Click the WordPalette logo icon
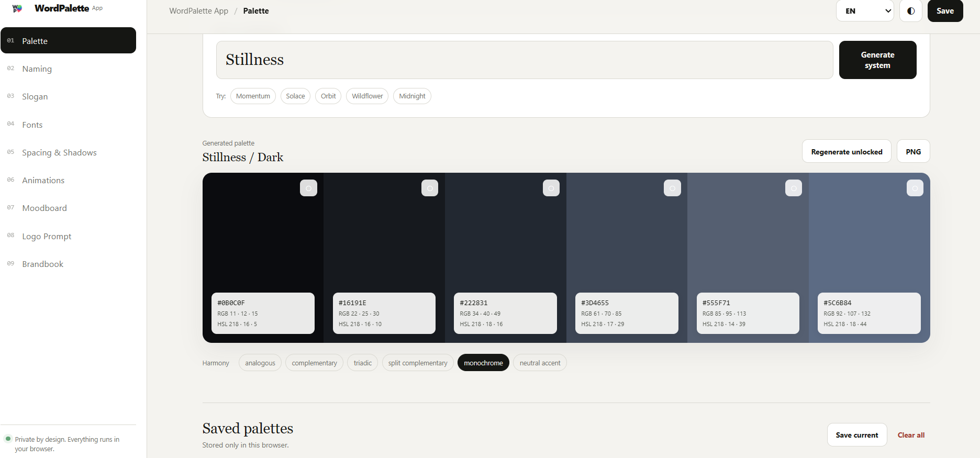 click(x=17, y=8)
